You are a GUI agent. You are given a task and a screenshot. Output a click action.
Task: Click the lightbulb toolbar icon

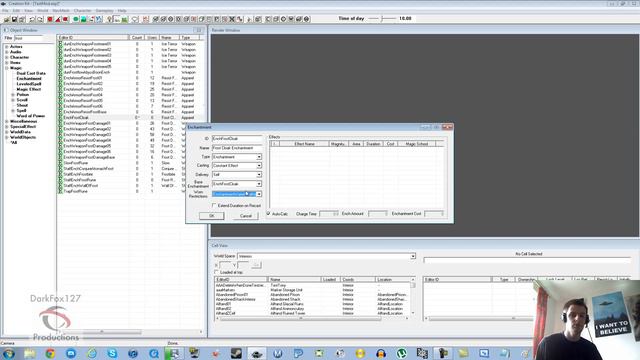pos(109,19)
